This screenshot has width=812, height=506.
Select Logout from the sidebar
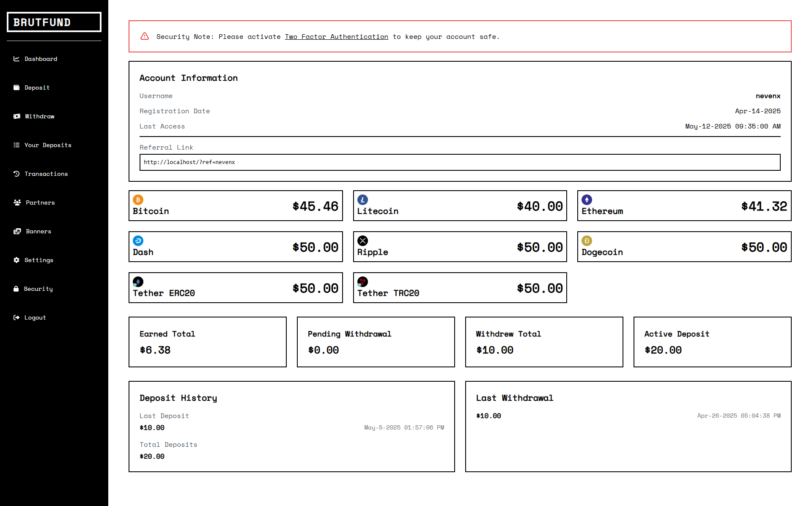pos(35,317)
